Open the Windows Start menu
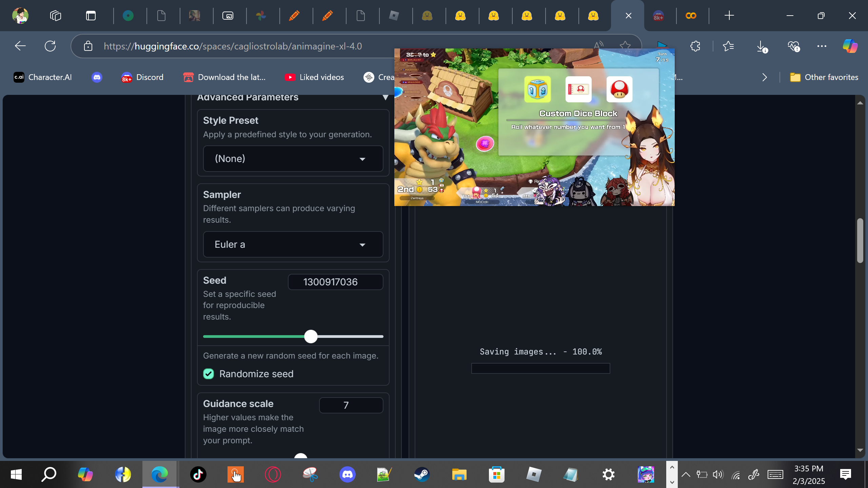868x488 pixels. point(16,474)
